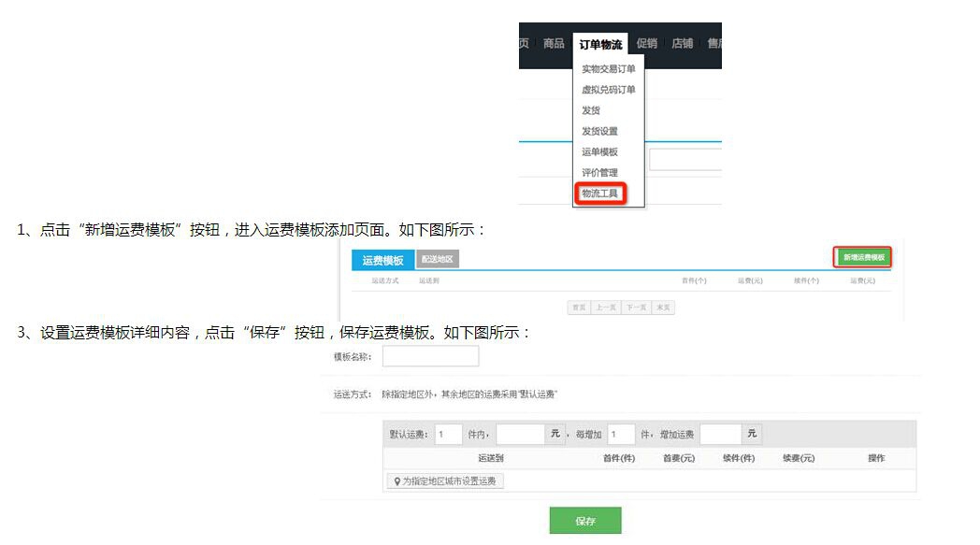Click the 首费(元) column header
Screen dimensions: 980x545
[x=679, y=458]
